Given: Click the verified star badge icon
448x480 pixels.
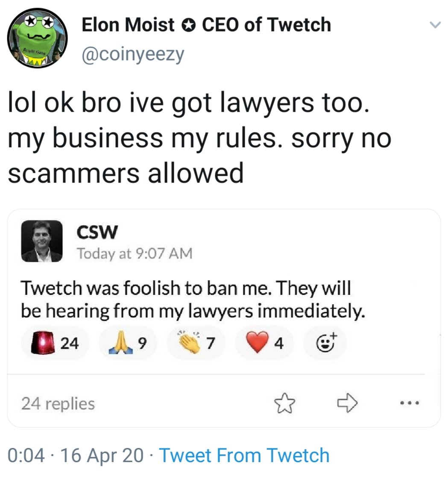Looking at the screenshot, I should pos(188,25).
